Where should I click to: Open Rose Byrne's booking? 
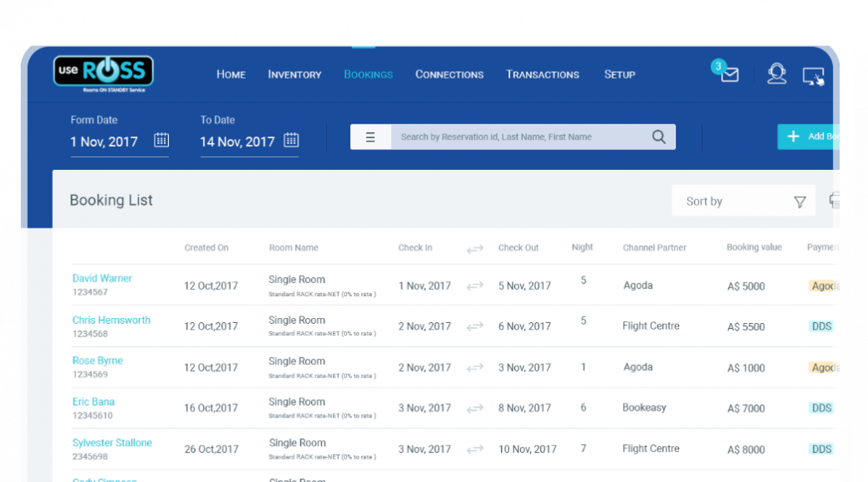98,361
